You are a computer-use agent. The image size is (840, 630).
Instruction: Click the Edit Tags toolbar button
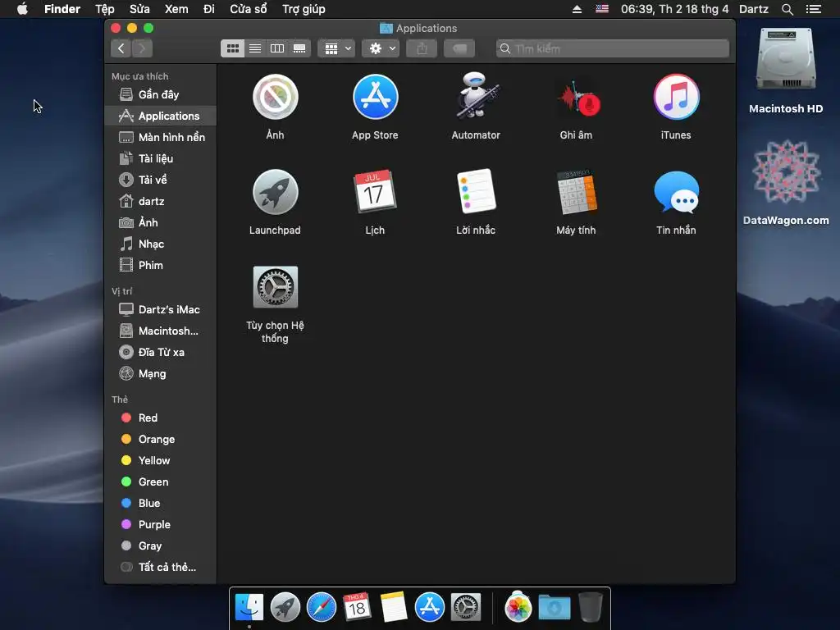tap(459, 48)
